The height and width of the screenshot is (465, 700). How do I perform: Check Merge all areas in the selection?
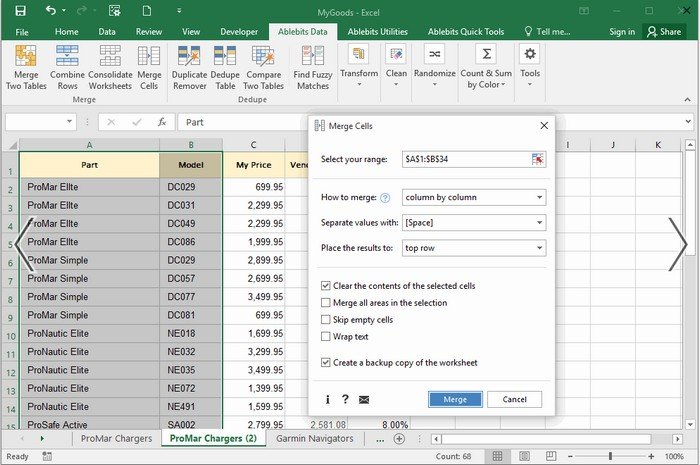(x=325, y=303)
